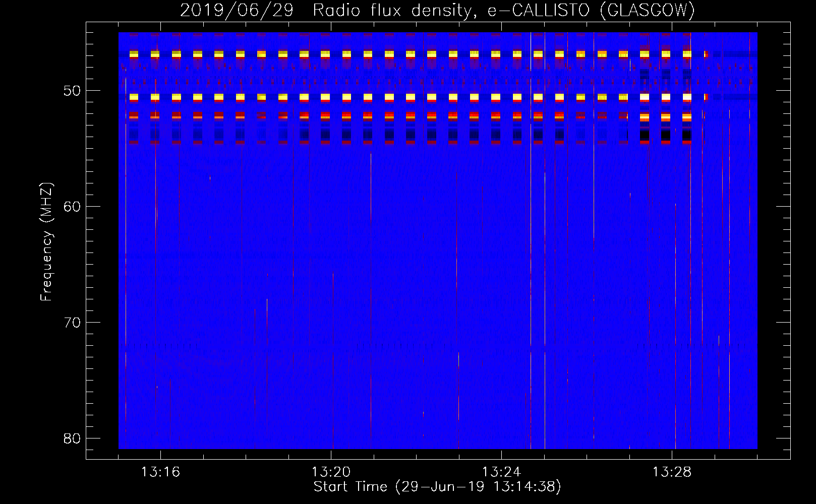Viewport: 816px width, 504px height.
Task: Click the 13:28 time tick label
Action: tap(672, 472)
